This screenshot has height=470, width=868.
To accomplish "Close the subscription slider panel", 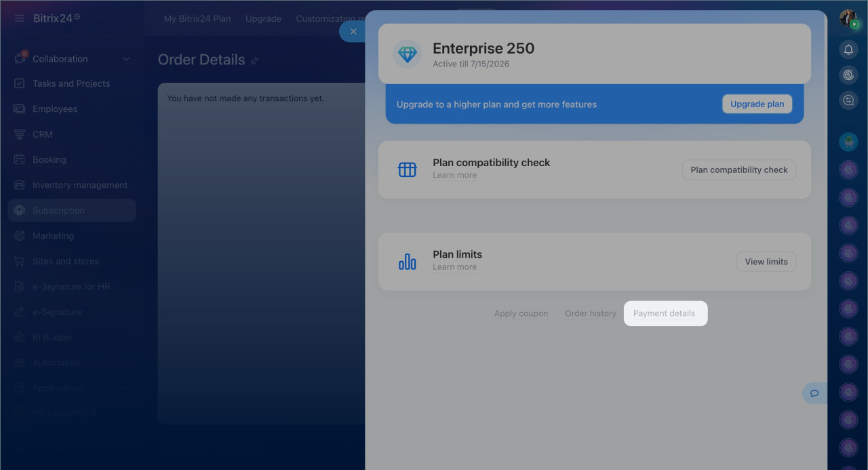I will [353, 31].
